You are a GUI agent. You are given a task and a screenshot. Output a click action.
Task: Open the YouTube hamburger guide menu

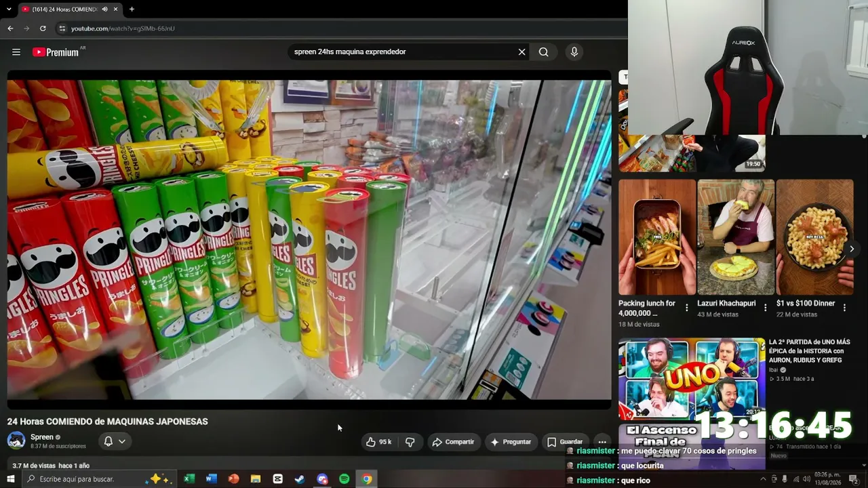16,52
